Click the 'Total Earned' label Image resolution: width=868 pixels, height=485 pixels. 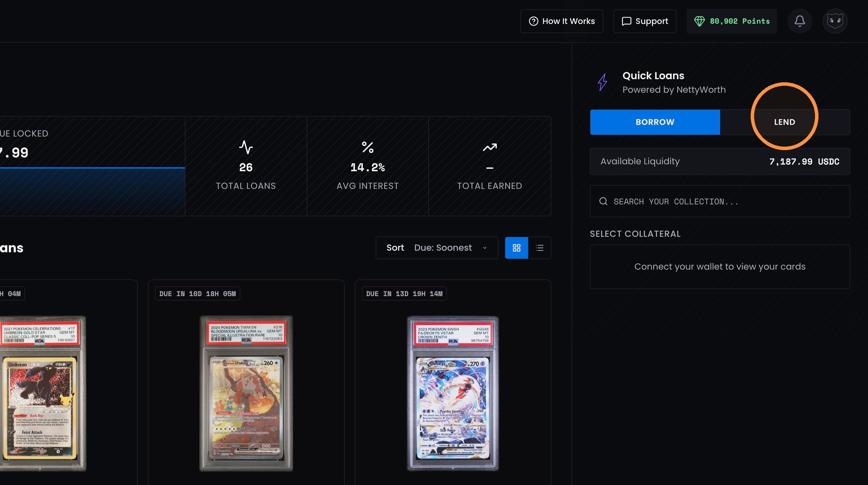click(x=490, y=186)
